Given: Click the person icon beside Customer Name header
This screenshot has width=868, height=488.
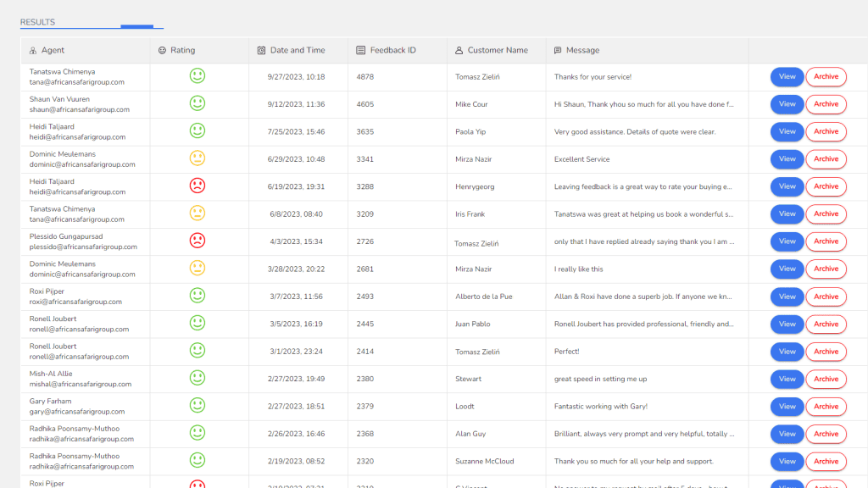Looking at the screenshot, I should click(x=459, y=51).
